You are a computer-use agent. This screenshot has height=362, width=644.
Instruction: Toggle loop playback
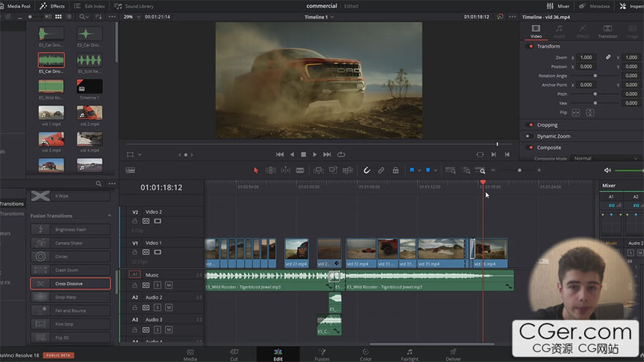pos(341,155)
